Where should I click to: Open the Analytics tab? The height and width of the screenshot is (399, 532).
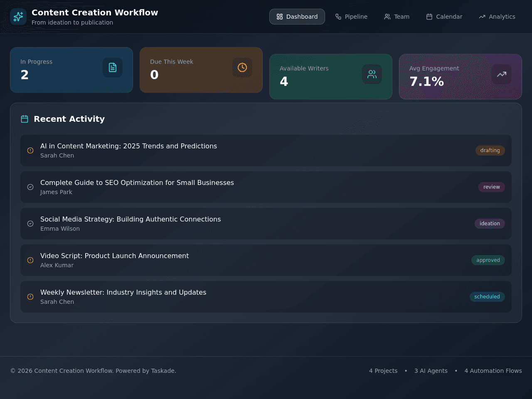tap(497, 17)
